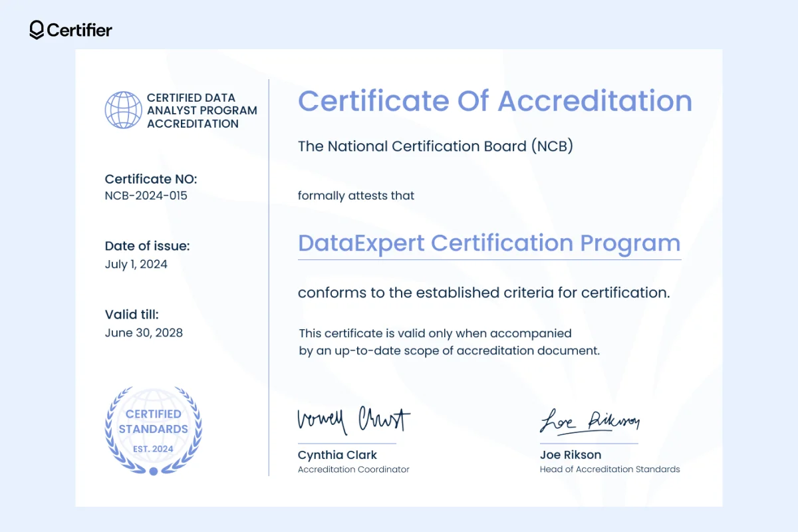Select the June 30, 2028 date

[144, 332]
